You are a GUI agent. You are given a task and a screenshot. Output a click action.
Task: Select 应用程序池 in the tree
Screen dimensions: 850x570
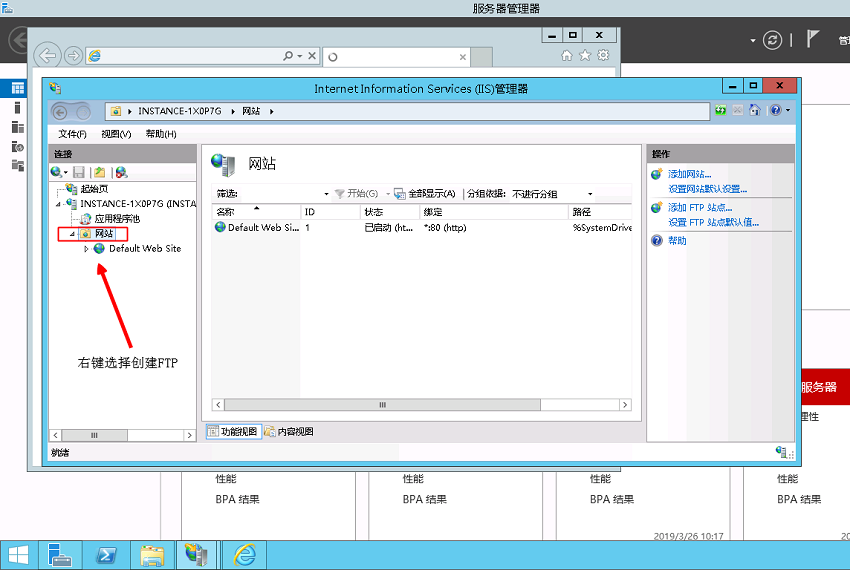point(117,219)
